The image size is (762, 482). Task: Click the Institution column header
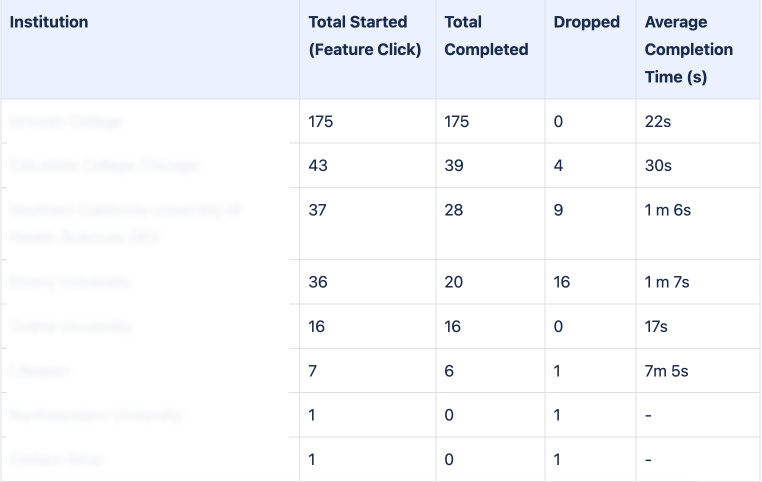pyautogui.click(x=49, y=22)
